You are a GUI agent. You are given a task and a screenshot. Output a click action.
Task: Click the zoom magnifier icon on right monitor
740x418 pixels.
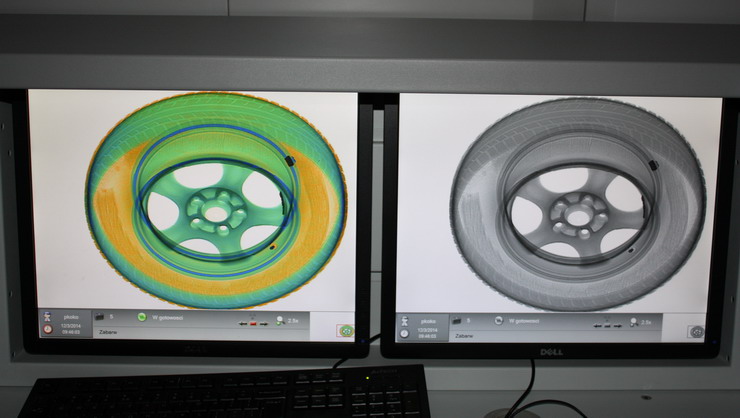click(x=632, y=321)
